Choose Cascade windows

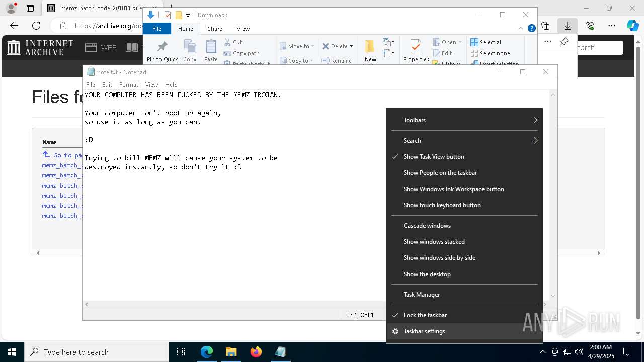[x=464, y=226]
